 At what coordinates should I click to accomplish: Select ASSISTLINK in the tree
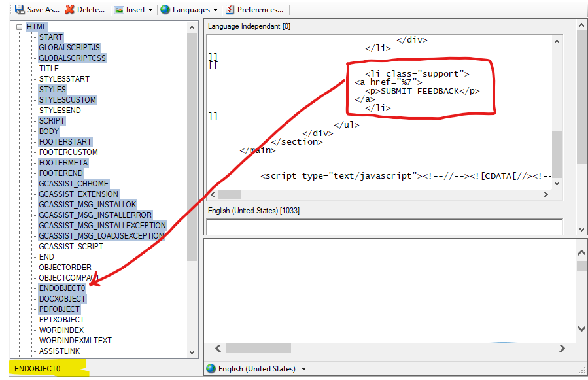(x=60, y=351)
